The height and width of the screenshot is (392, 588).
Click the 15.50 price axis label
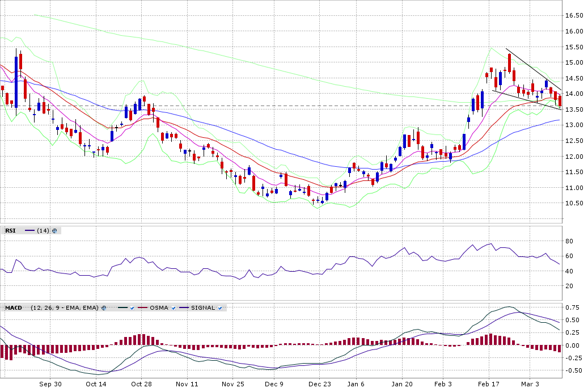coord(574,47)
